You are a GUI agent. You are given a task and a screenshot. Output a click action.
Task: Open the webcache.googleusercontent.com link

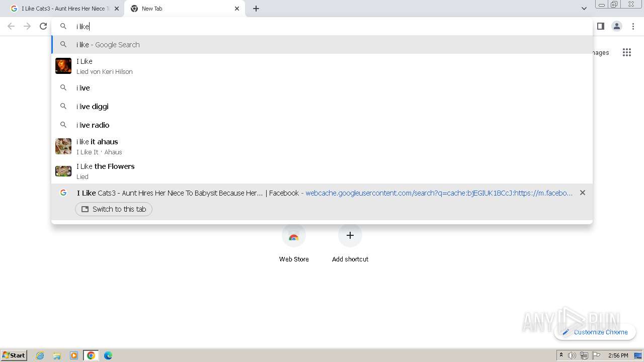439,193
